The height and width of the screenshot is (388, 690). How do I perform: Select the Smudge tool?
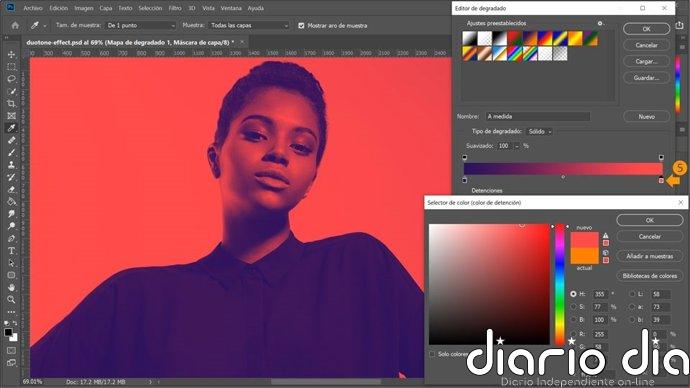pyautogui.click(x=11, y=214)
